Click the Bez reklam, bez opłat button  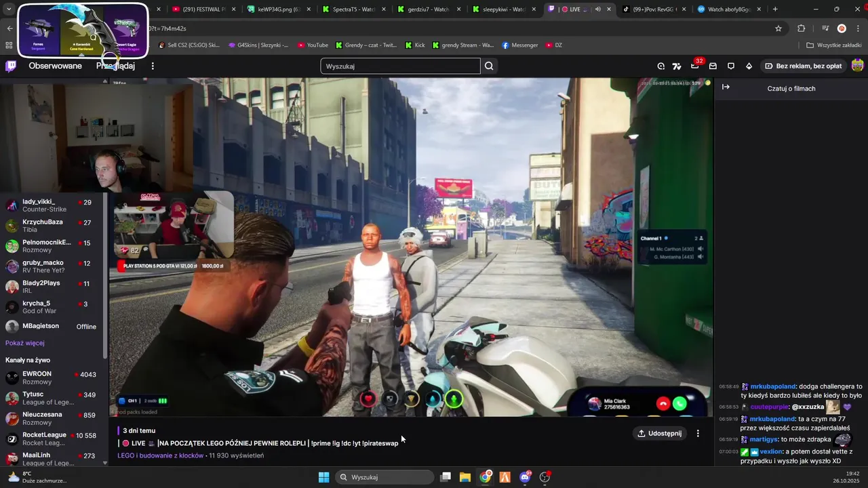[803, 66]
